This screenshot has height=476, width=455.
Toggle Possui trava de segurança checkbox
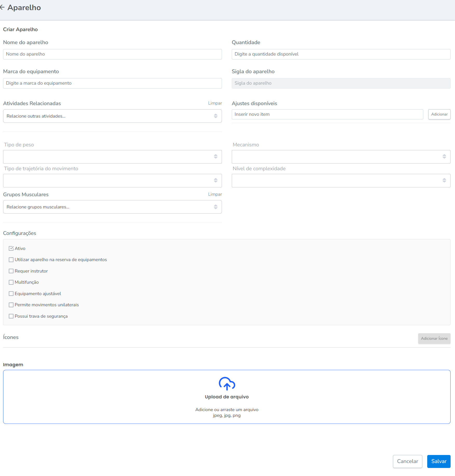(x=11, y=316)
